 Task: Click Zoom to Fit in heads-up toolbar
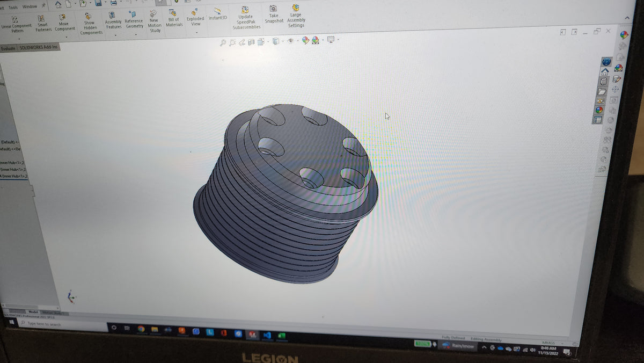point(223,43)
